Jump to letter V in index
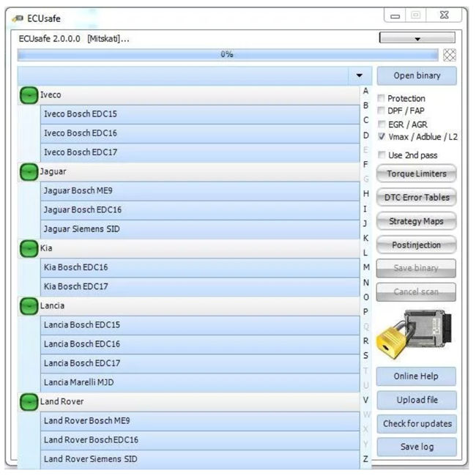 pyautogui.click(x=366, y=400)
